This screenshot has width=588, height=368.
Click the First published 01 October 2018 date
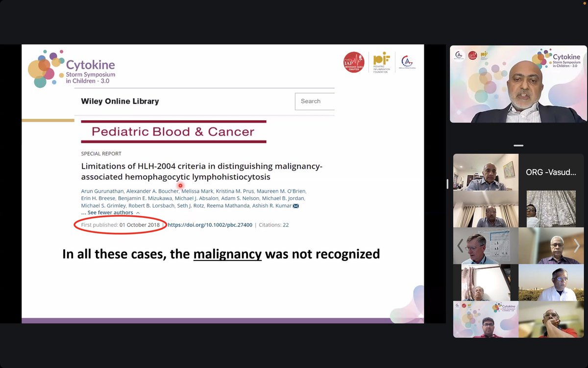tap(121, 225)
